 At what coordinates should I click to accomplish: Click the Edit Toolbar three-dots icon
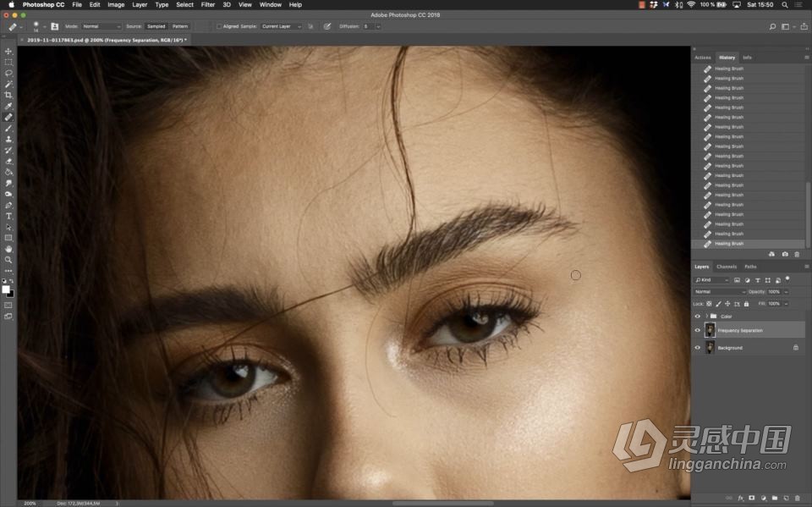coord(8,271)
